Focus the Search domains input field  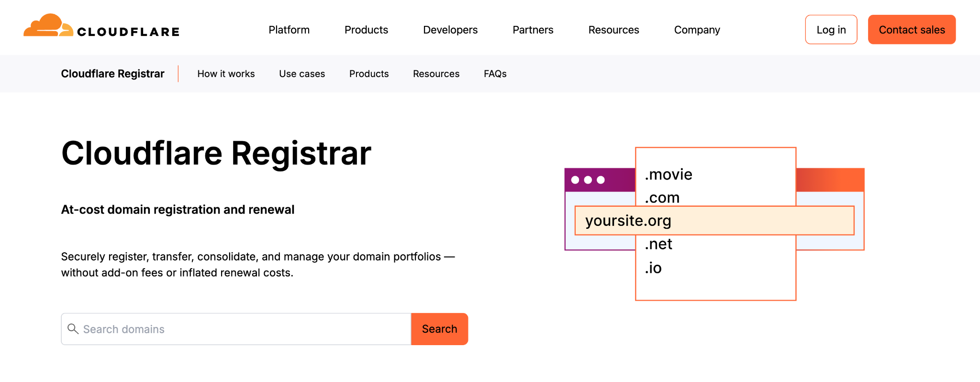coord(236,329)
